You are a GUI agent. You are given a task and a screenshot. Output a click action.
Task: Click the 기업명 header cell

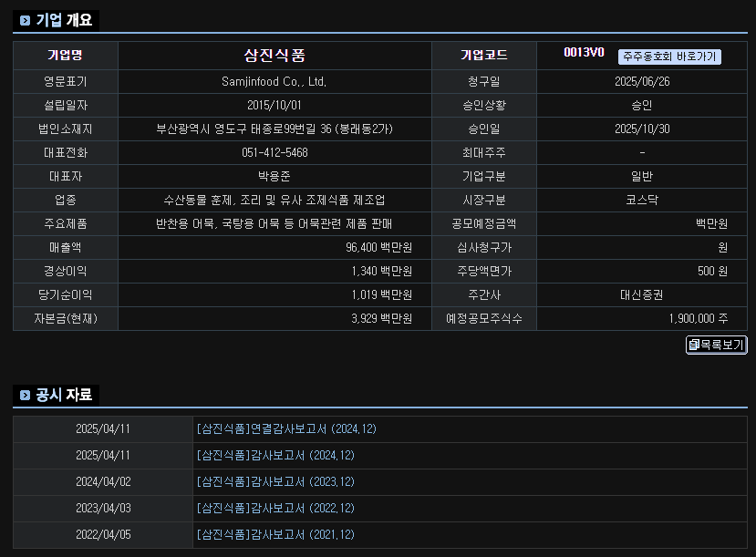(66, 56)
